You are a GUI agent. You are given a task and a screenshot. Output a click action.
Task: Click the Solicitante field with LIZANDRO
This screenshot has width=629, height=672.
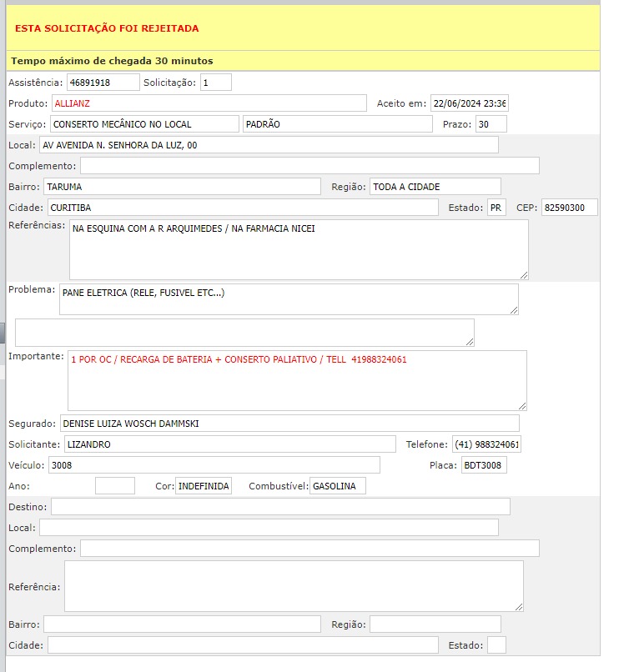(x=229, y=444)
